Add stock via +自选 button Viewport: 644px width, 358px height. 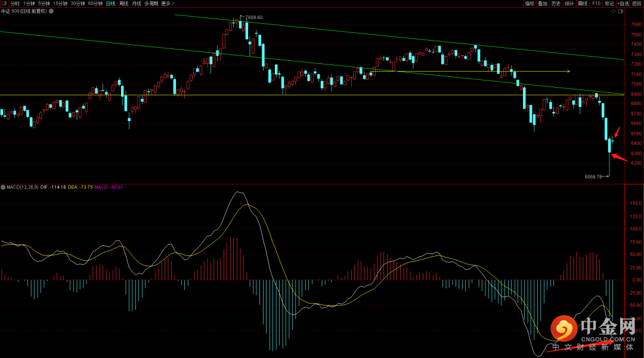(623, 4)
